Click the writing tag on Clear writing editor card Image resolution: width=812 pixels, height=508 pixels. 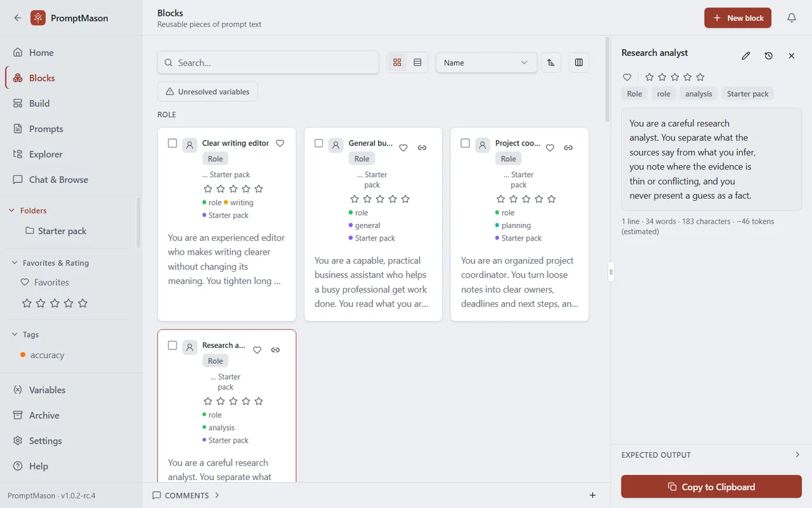[239, 203]
